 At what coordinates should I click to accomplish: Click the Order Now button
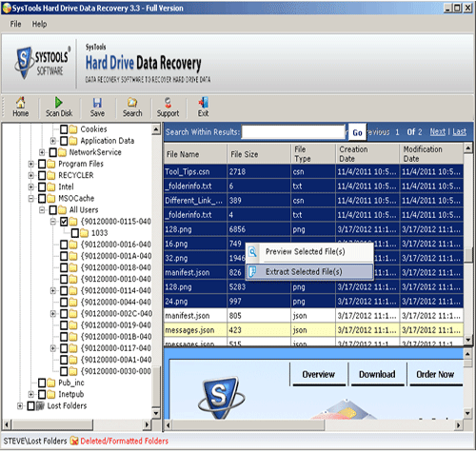tap(435, 375)
